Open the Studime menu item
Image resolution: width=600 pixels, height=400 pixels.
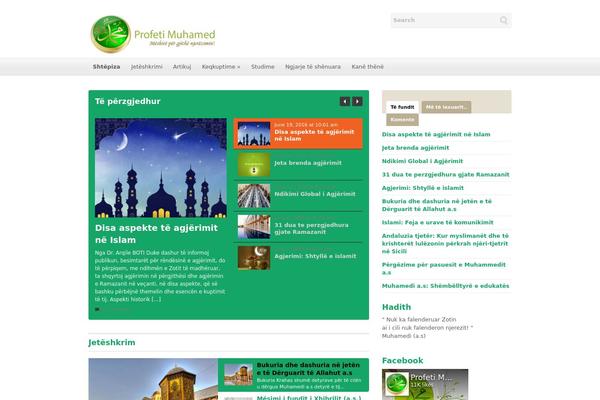[262, 67]
